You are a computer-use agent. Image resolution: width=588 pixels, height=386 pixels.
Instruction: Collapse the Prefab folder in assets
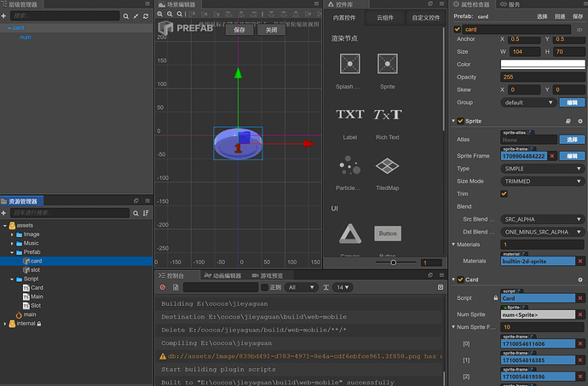click(12, 252)
